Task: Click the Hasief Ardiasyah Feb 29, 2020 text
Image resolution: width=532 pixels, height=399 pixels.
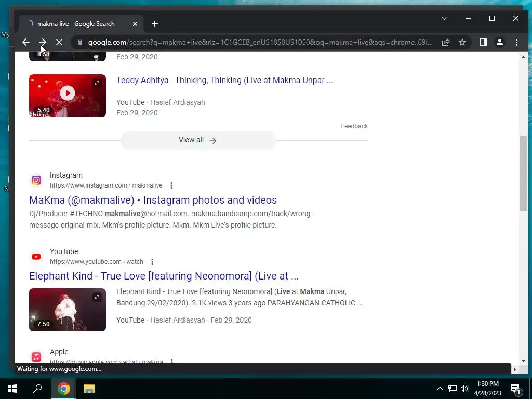Action: pos(201,320)
